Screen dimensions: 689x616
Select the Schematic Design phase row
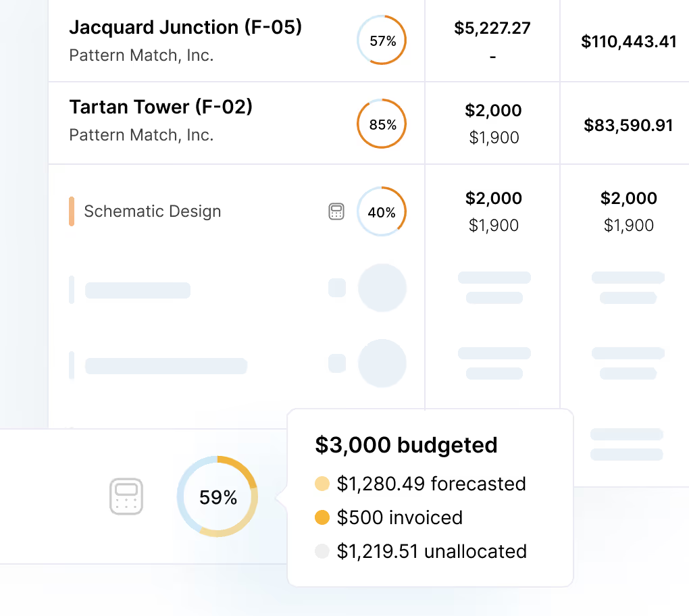[236, 211]
